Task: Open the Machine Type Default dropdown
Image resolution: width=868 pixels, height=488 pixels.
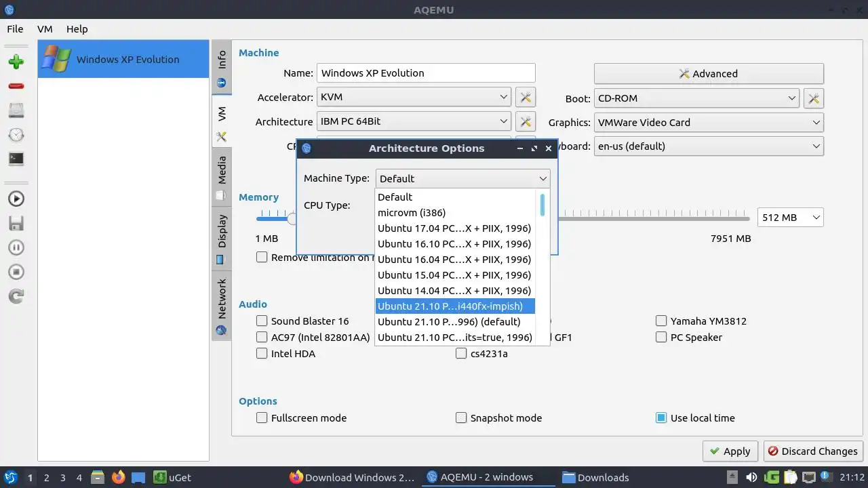Action: tap(462, 179)
